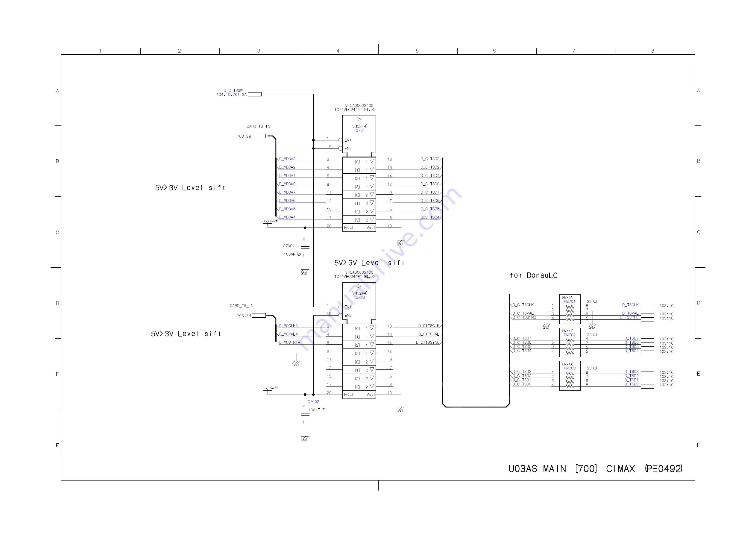Click the D_TSD2 output label
Viewport: 756px width, 535px height.
[631, 375]
